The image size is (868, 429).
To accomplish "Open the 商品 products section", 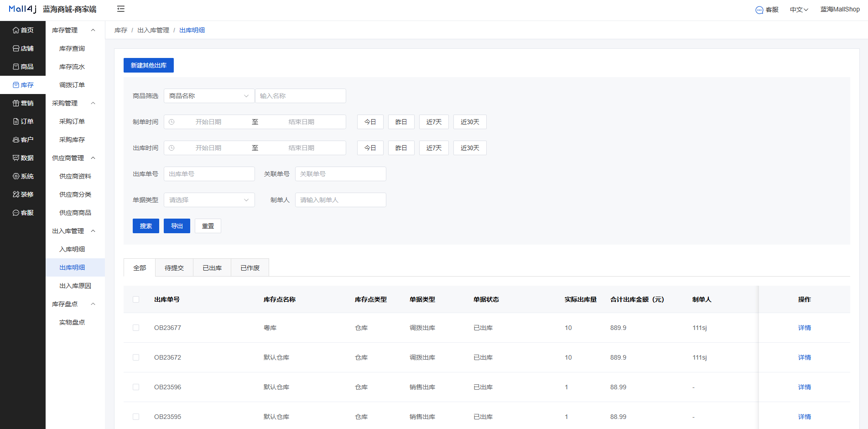I will click(23, 67).
